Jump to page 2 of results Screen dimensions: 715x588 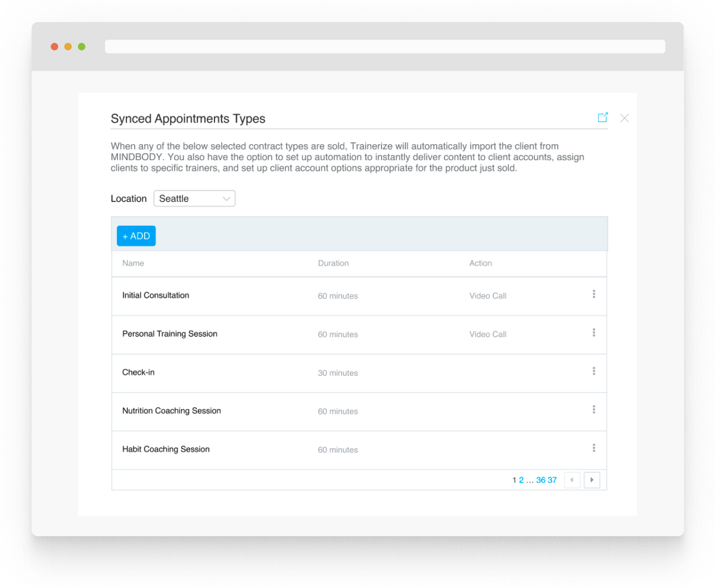[x=521, y=480]
